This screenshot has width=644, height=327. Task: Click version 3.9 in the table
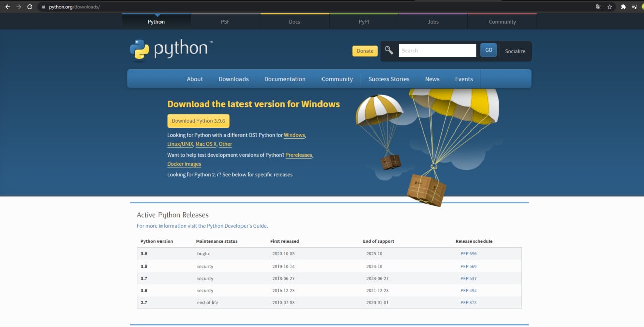tap(144, 254)
